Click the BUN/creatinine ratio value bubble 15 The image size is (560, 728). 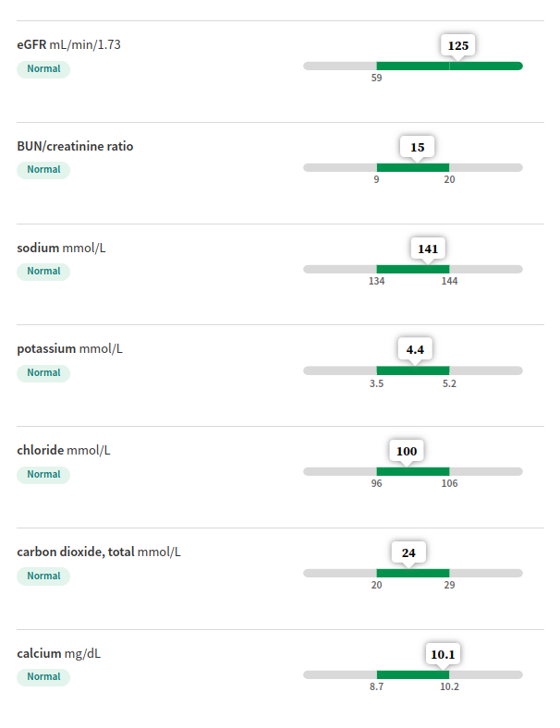(417, 147)
